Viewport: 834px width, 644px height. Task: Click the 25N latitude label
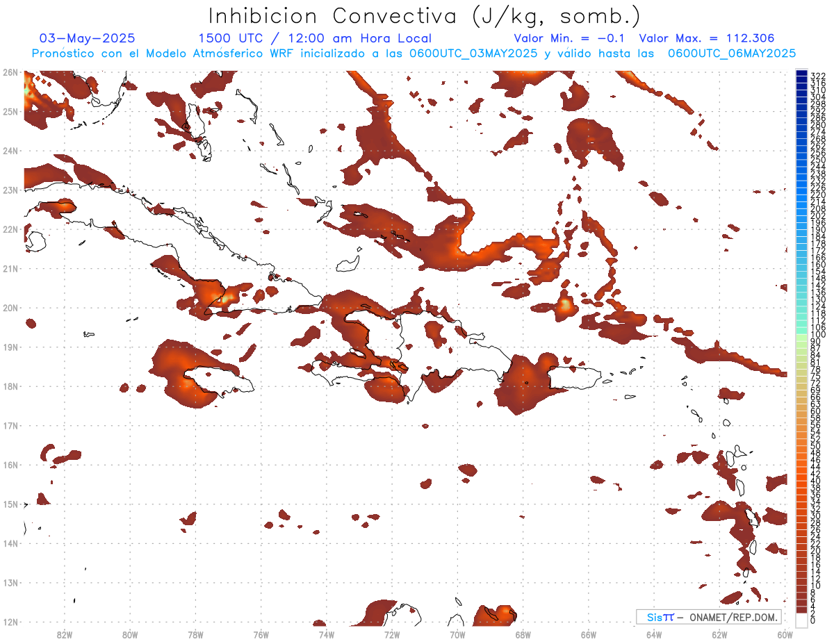10,111
